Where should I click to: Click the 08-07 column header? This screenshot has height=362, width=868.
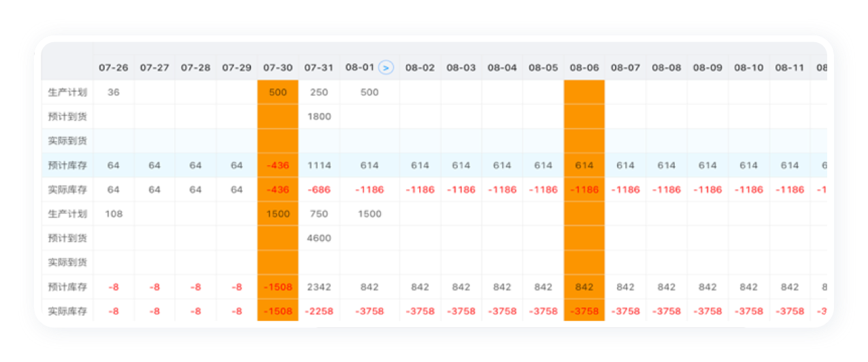pos(626,67)
